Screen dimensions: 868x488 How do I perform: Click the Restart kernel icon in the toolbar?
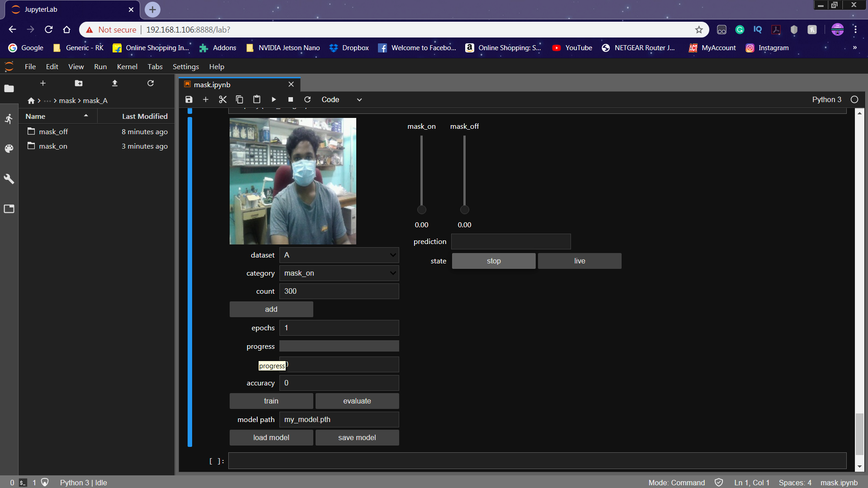tap(307, 99)
